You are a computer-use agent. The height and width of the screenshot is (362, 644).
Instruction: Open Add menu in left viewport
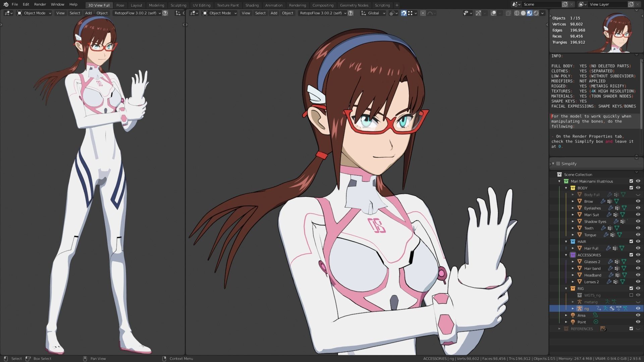pyautogui.click(x=88, y=13)
